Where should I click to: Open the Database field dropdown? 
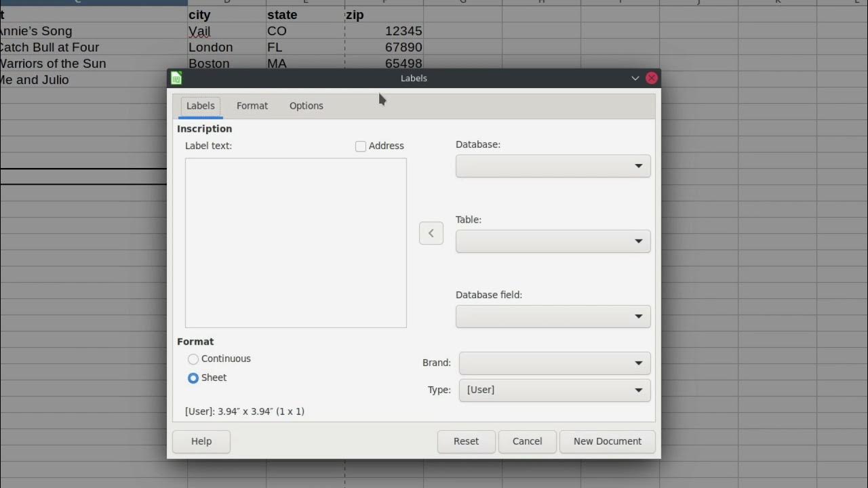pyautogui.click(x=553, y=317)
